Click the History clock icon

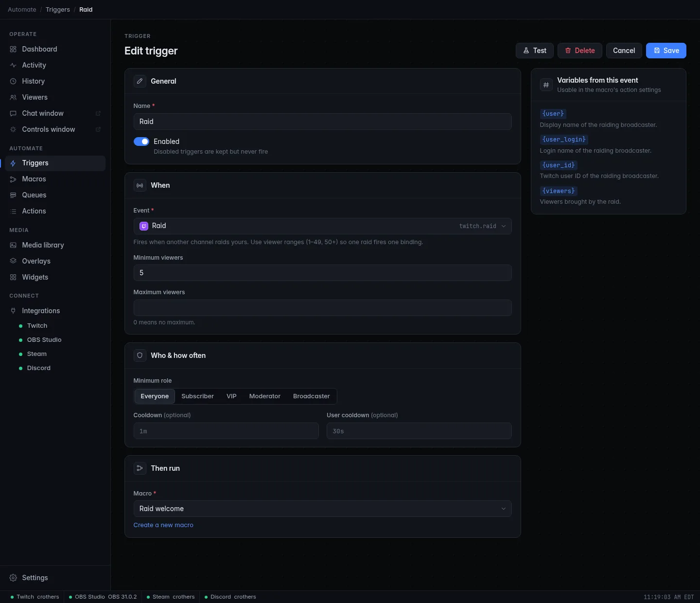pos(13,81)
